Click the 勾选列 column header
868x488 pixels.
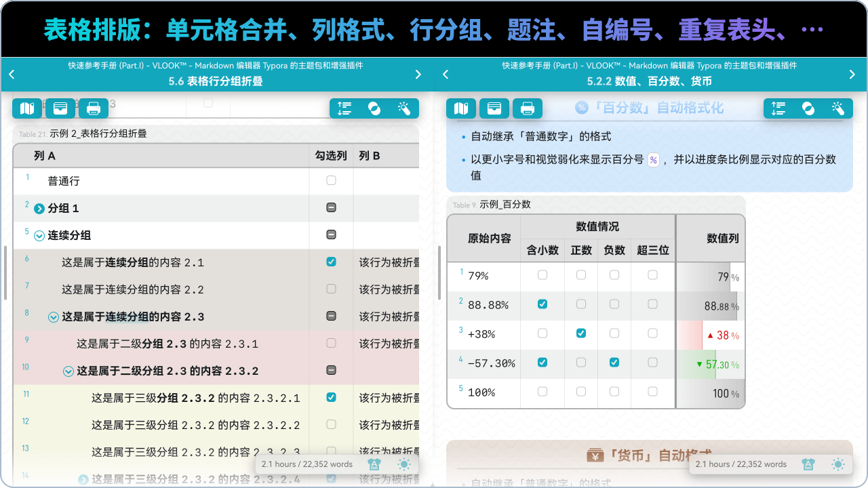331,156
